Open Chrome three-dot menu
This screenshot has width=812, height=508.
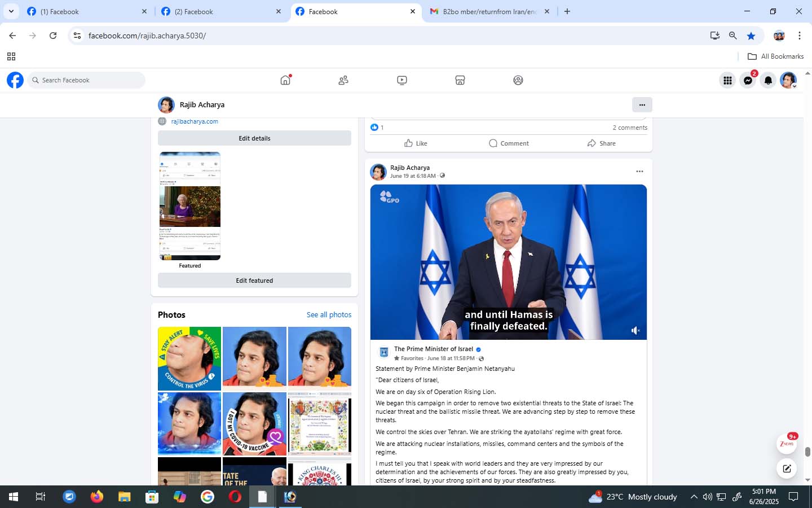click(x=800, y=36)
